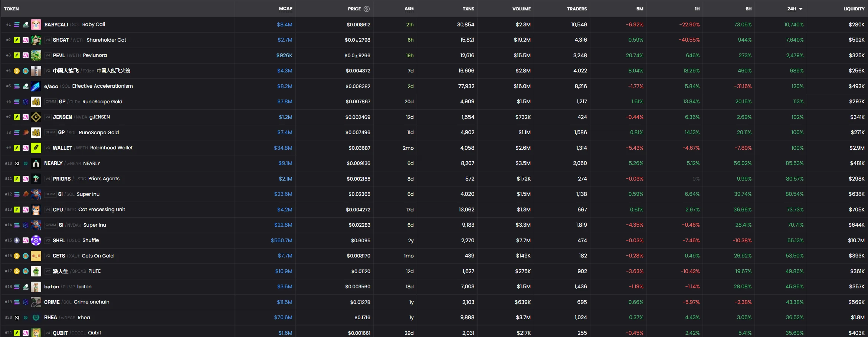Click the Baby Cali puppy token logo
Screen dimensions: 868x337
pos(36,25)
